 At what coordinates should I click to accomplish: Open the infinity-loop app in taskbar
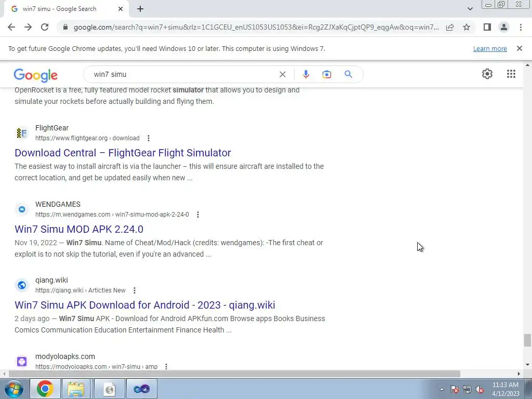[141, 389]
